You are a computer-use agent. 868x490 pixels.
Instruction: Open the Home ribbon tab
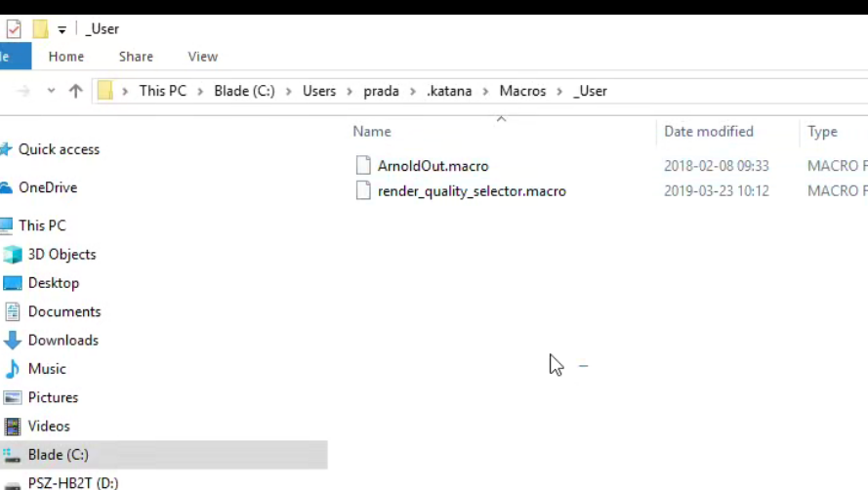coord(66,57)
